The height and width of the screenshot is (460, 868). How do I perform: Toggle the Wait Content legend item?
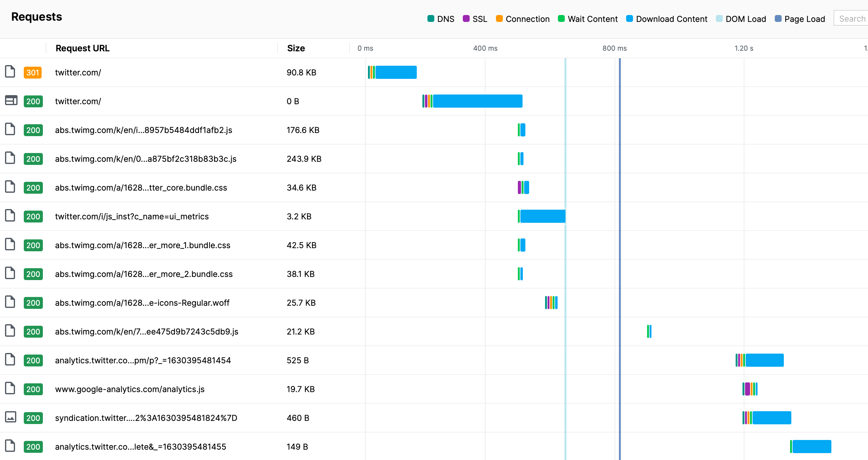587,19
